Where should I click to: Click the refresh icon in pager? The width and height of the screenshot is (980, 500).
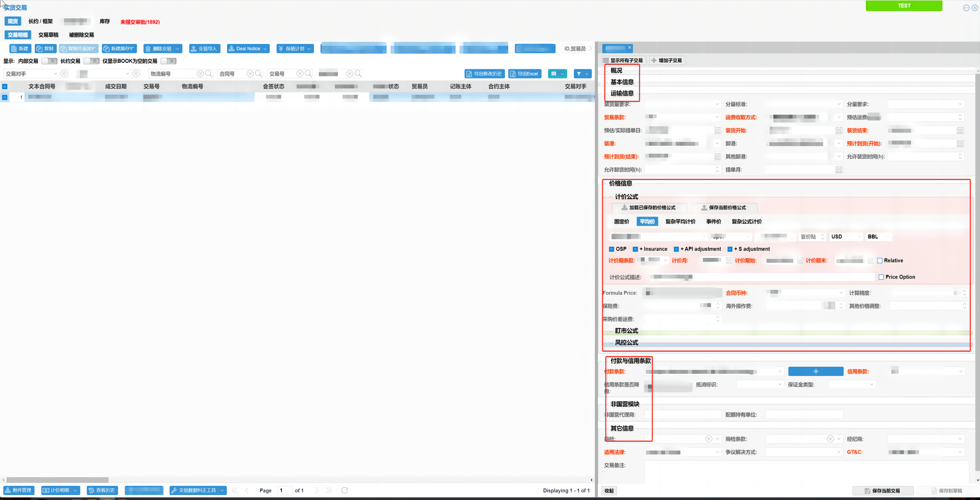pos(344,490)
